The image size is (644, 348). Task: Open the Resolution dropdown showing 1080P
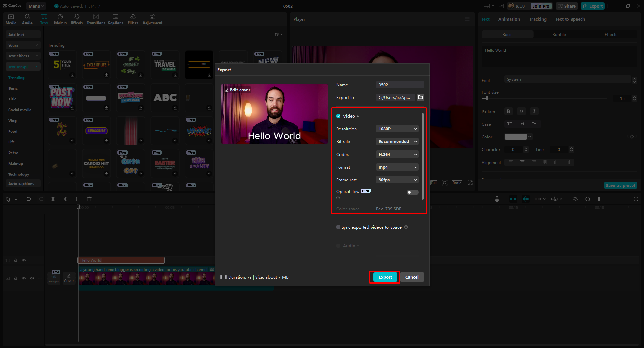click(x=397, y=129)
